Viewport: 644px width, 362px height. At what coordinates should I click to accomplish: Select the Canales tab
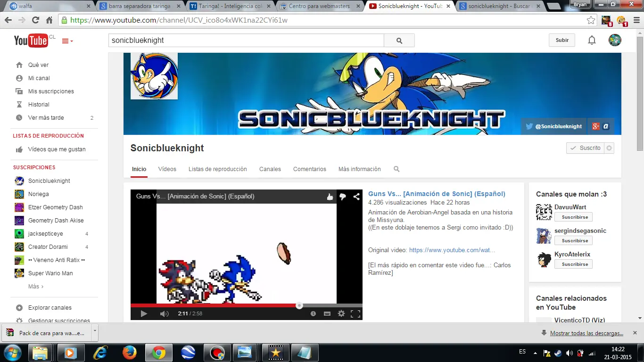[270, 169]
